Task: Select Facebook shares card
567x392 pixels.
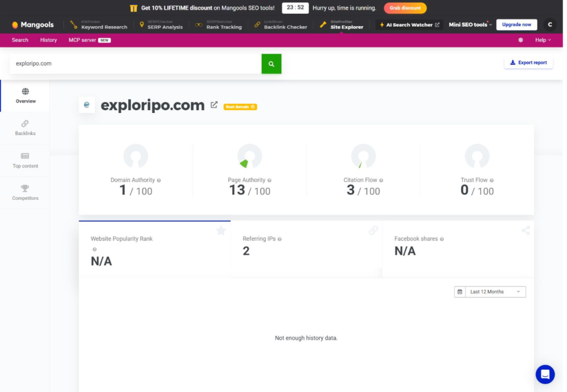Action: coord(458,249)
